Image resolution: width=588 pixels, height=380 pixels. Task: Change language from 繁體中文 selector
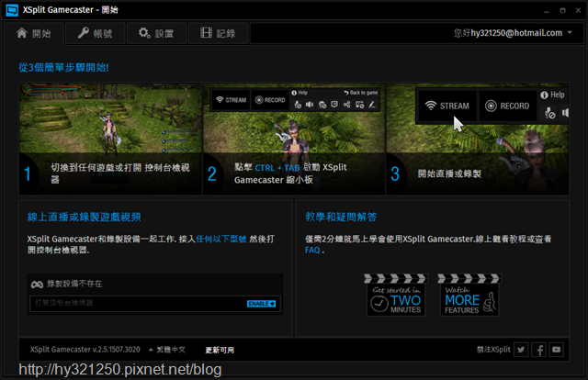click(x=167, y=350)
